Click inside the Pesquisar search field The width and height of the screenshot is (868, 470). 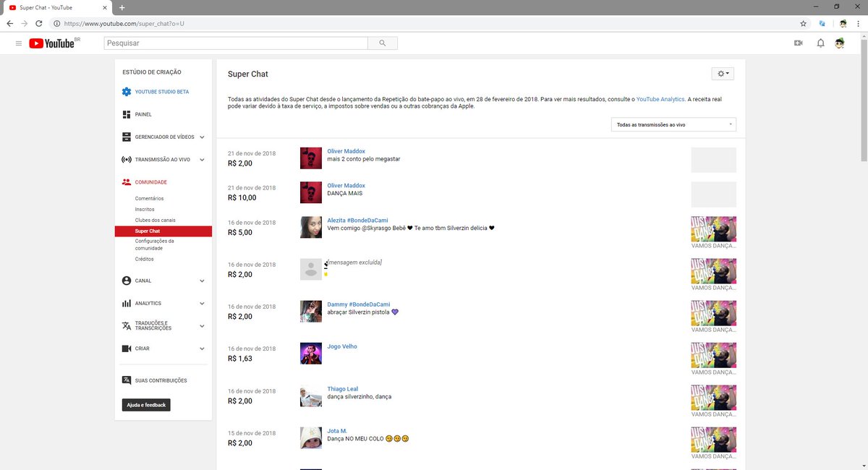pyautogui.click(x=236, y=43)
